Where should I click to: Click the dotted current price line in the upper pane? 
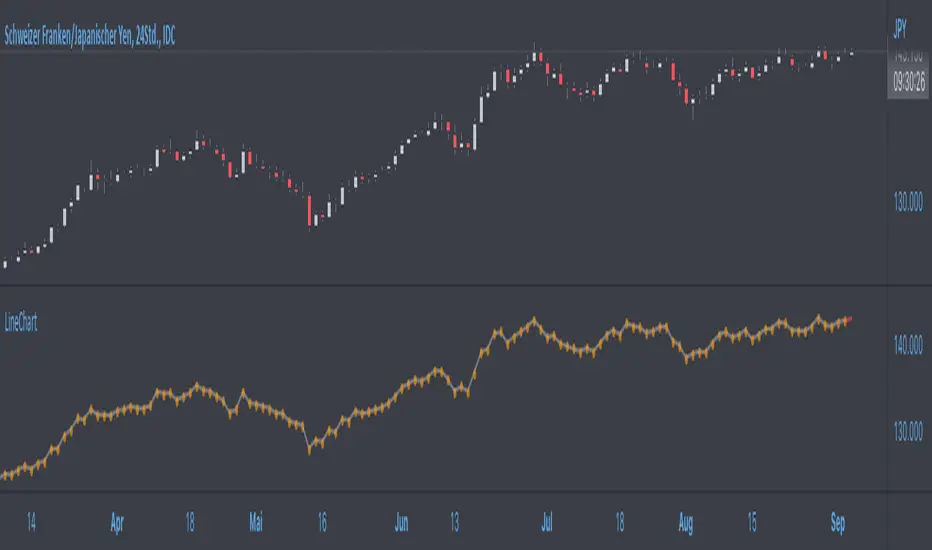pyautogui.click(x=300, y=52)
